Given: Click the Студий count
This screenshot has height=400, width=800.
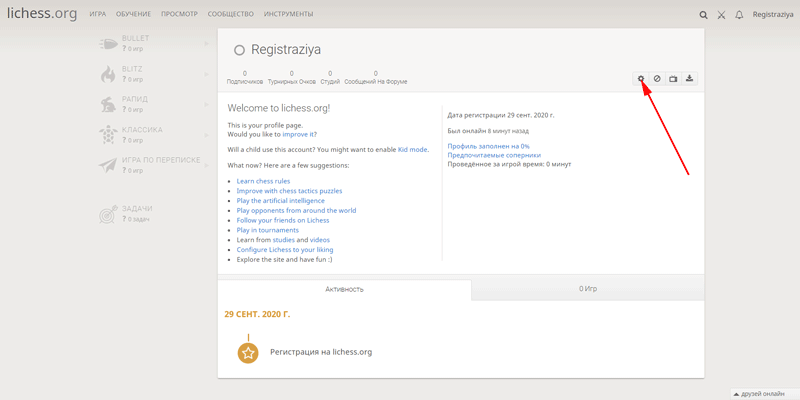Looking at the screenshot, I should [330, 78].
